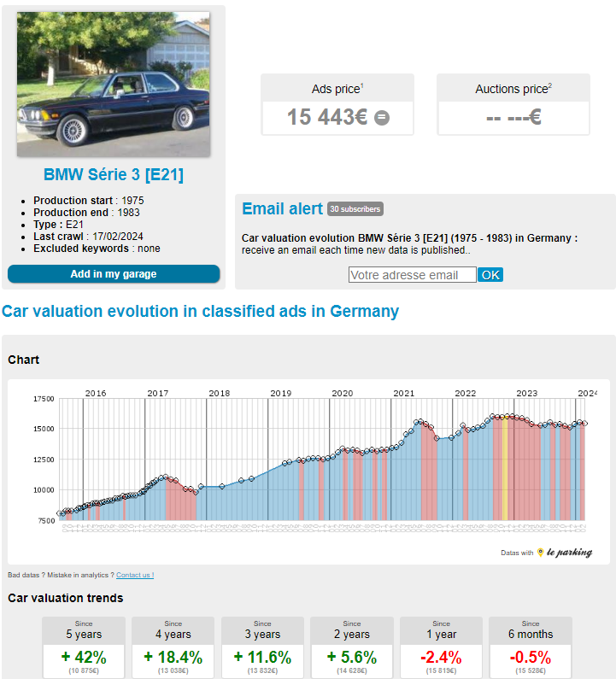The image size is (616, 679).
Task: Click the 17500 axis value on chart
Action: tap(44, 399)
